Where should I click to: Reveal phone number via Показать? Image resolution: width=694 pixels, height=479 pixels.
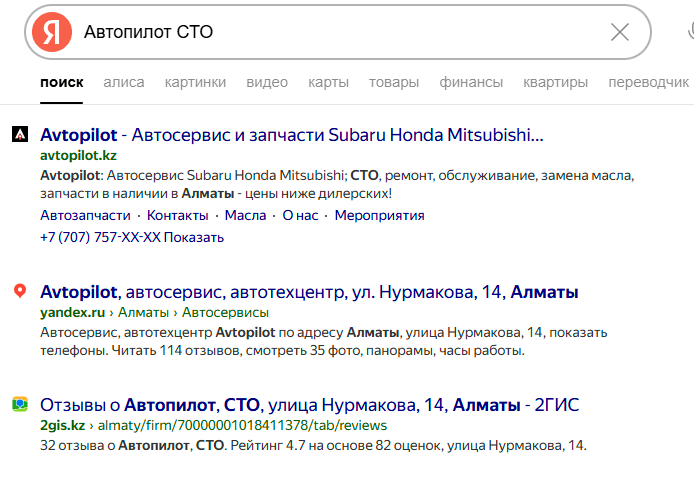pos(194,237)
